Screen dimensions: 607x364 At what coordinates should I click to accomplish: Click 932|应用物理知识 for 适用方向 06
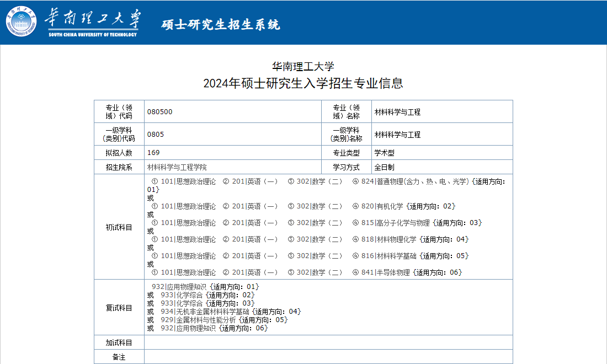pos(188,328)
